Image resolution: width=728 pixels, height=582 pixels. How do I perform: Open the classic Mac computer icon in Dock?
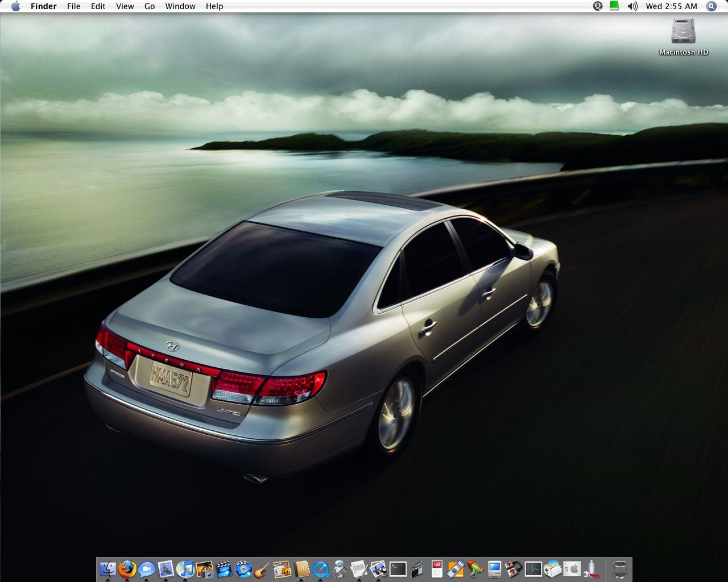pyautogui.click(x=494, y=568)
